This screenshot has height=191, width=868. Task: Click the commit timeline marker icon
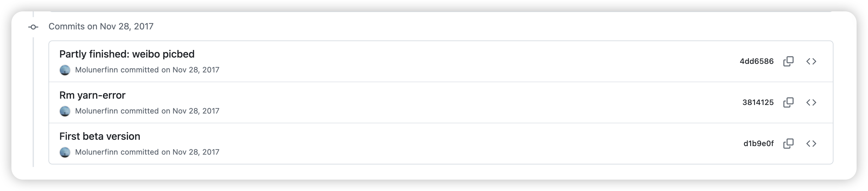[33, 27]
